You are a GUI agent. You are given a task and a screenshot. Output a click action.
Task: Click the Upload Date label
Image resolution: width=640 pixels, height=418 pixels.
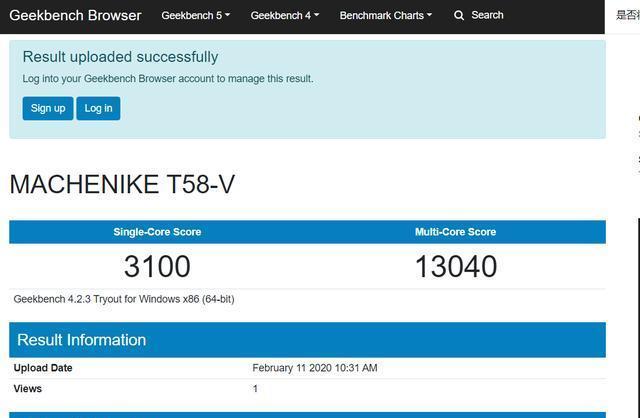click(x=43, y=368)
